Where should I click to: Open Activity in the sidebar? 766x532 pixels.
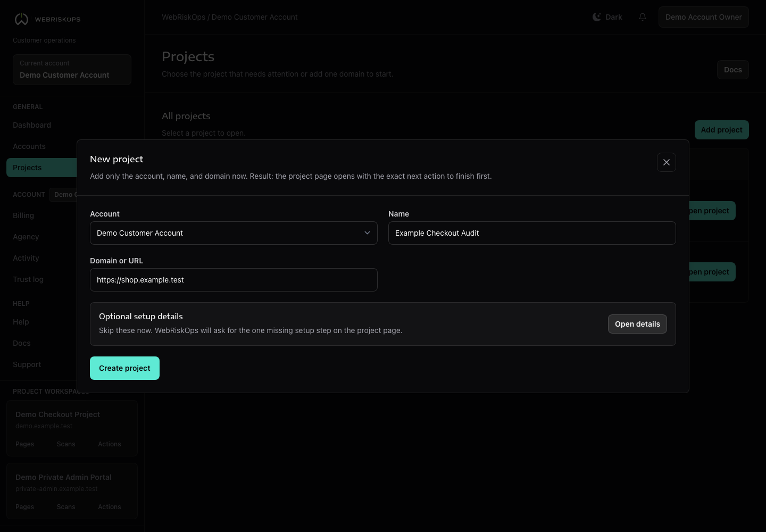(x=26, y=258)
